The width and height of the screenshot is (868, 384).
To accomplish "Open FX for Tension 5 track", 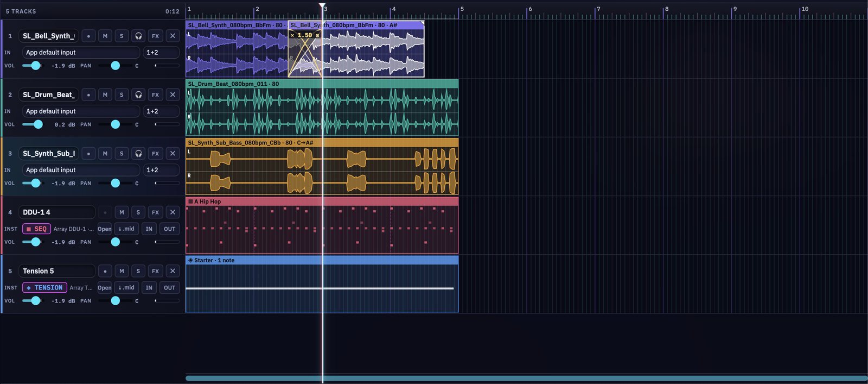I will 156,271.
